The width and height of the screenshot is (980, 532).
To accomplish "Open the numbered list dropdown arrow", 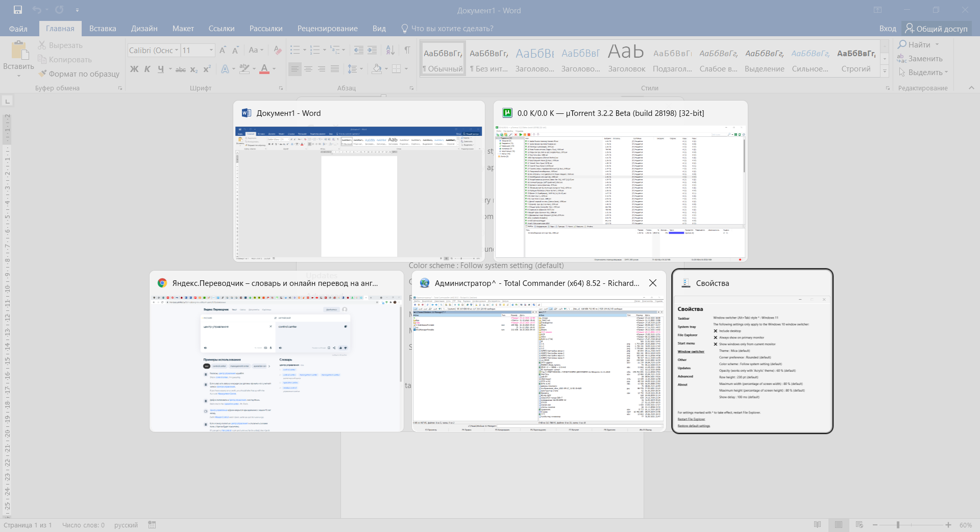I will click(324, 50).
